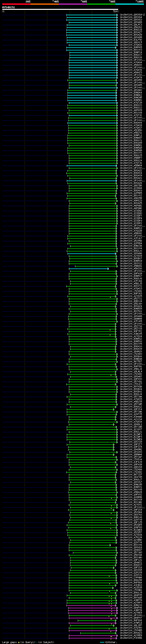Select hit UniRef100_B9I0Y3
The image size is (146, 644).
coord(131,50)
